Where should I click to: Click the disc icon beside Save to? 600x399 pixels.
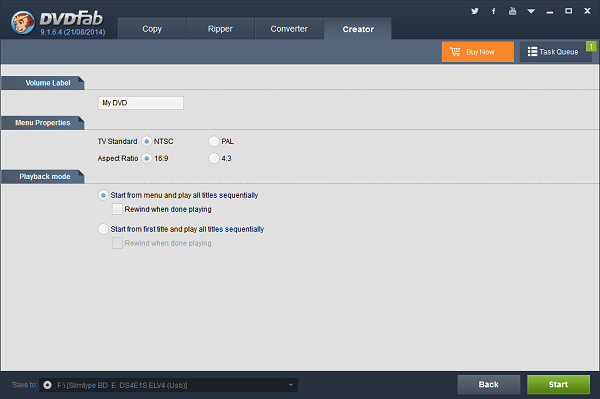point(47,385)
